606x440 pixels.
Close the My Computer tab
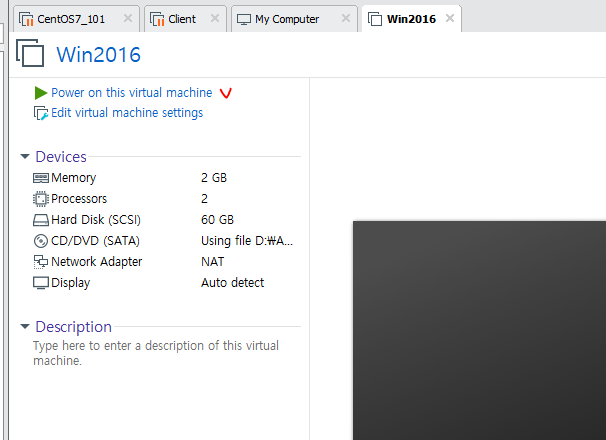coord(346,18)
